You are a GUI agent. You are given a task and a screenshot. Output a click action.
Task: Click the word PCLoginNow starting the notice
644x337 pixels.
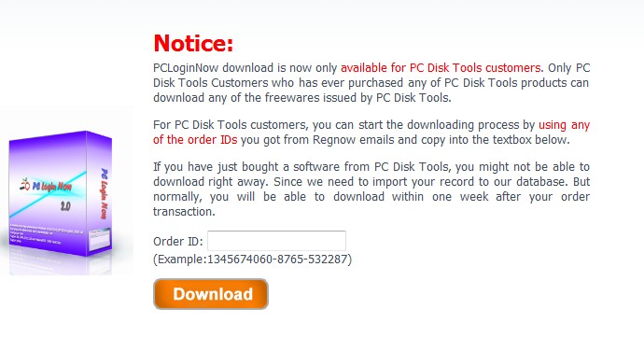[186, 68]
